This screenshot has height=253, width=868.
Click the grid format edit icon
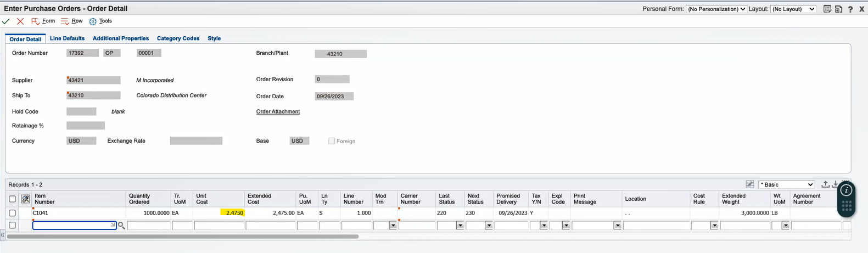[750, 184]
